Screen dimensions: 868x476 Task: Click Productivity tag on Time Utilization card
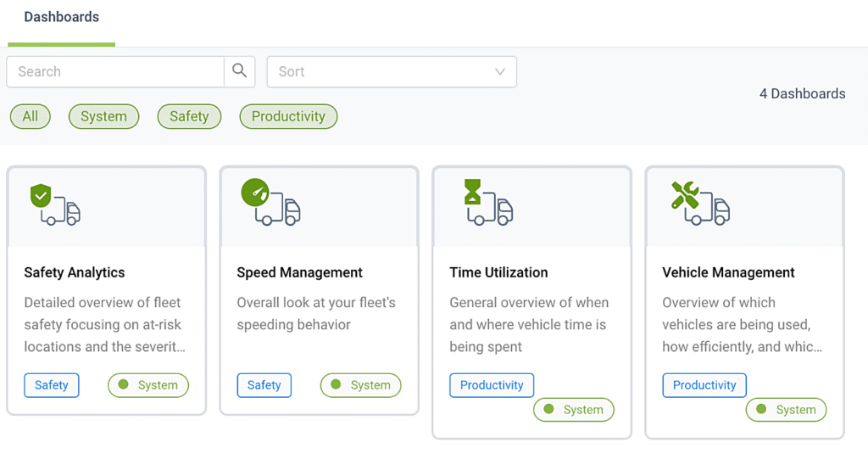pos(492,385)
